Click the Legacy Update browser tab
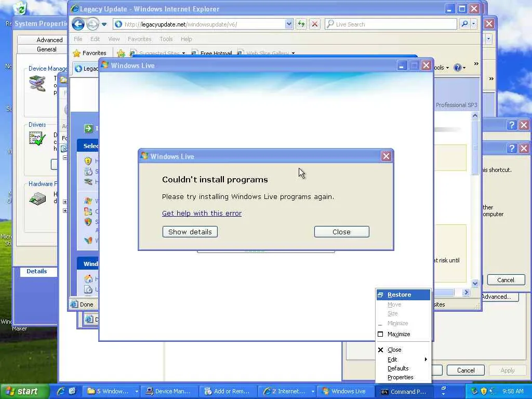The image size is (532, 399). 86,69
